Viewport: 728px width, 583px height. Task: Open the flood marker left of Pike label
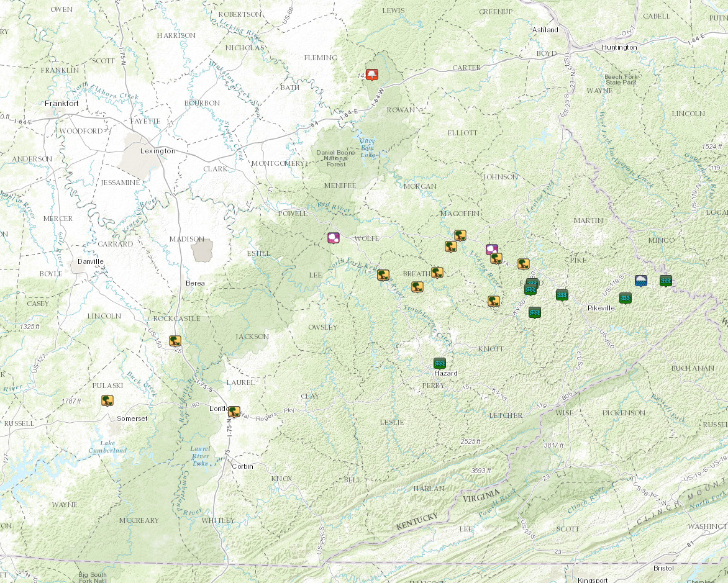562,295
